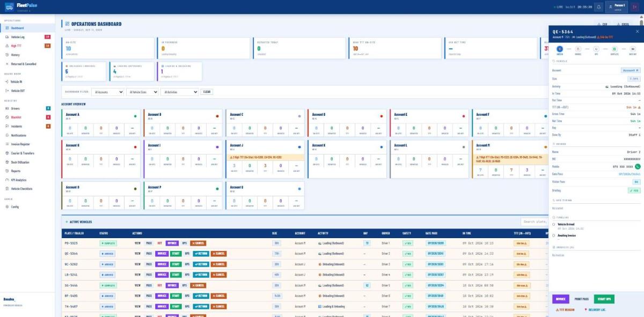Click the logout icon in header
Image resolution: width=644 pixels, height=317 pixels.
635,7
